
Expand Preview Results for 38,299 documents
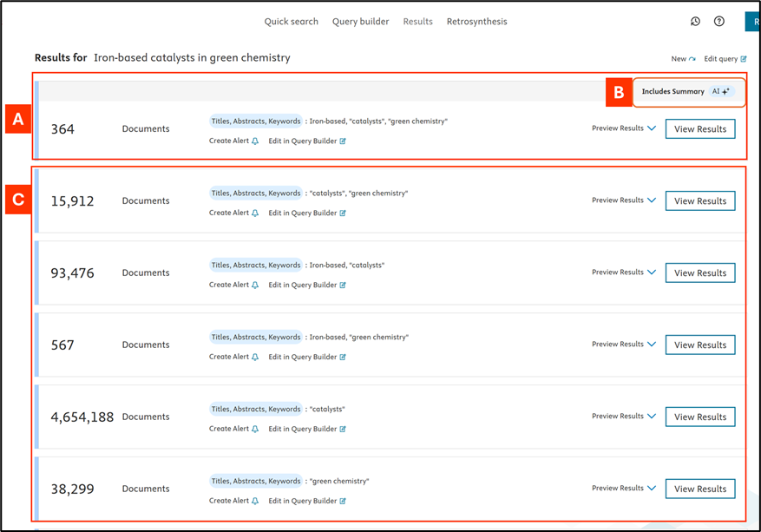(x=651, y=489)
